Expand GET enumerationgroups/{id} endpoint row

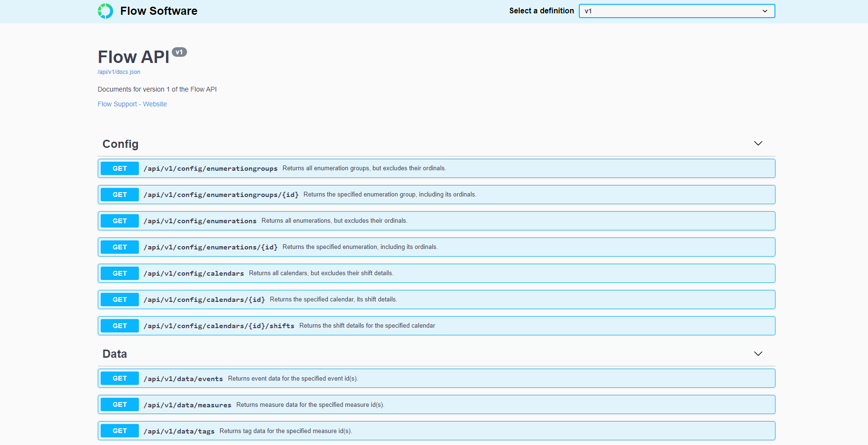[x=221, y=195]
